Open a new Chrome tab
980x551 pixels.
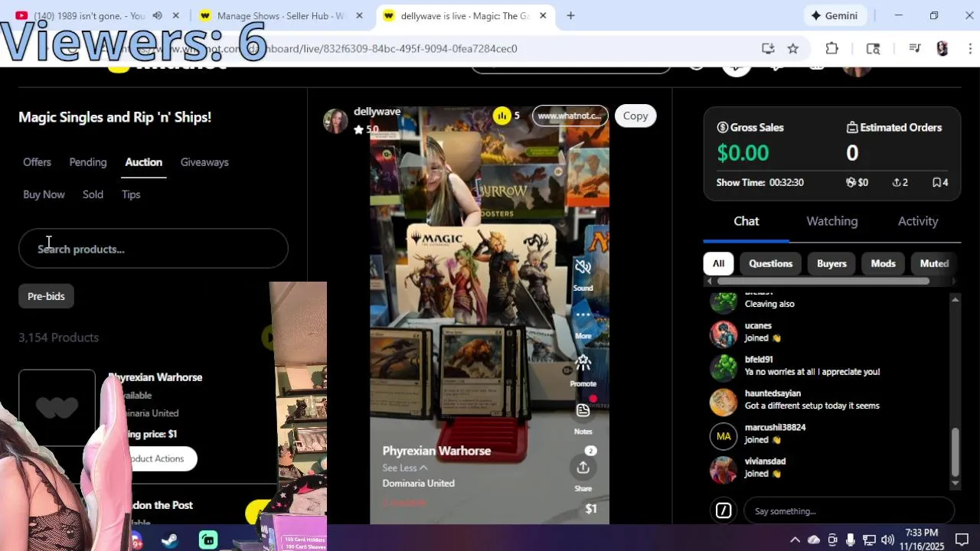point(570,15)
